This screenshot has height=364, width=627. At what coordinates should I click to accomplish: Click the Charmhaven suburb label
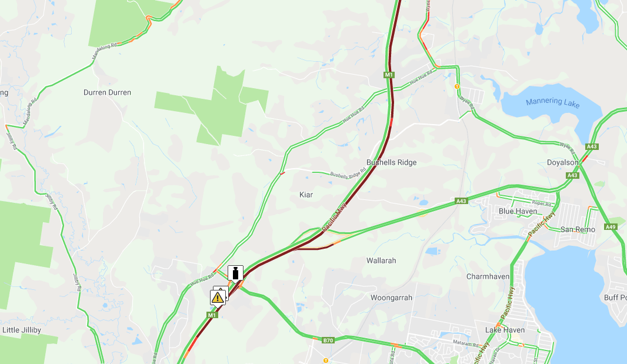488,276
